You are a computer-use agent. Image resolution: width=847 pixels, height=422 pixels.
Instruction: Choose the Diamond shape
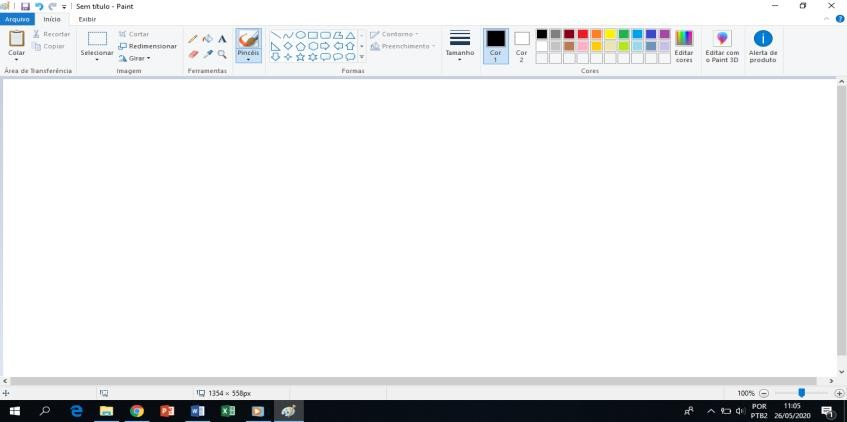(288, 46)
